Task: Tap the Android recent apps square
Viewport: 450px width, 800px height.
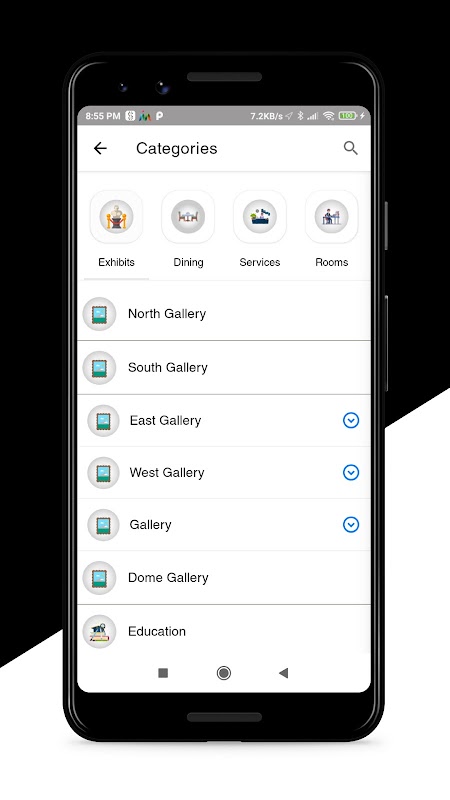Action: point(163,673)
